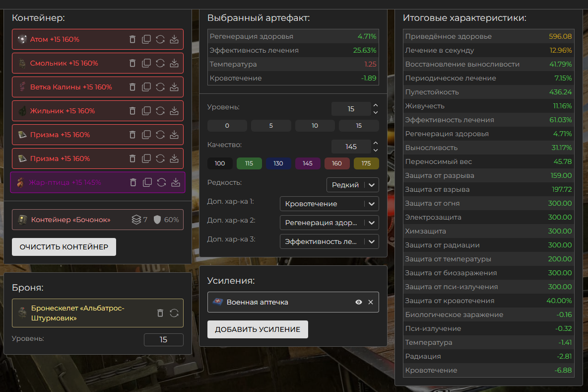
Task: Toggle visibility of Военная аптечка boost
Action: click(359, 302)
